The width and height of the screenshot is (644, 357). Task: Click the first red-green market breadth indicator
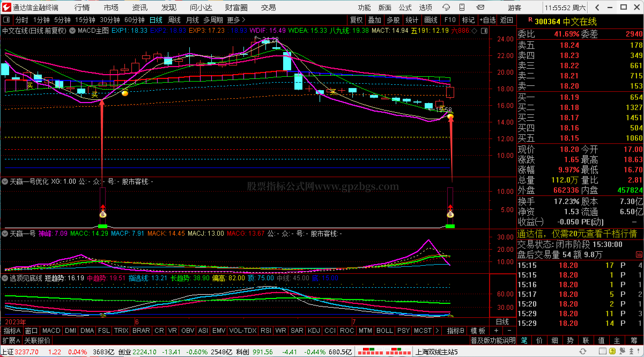click(370, 351)
